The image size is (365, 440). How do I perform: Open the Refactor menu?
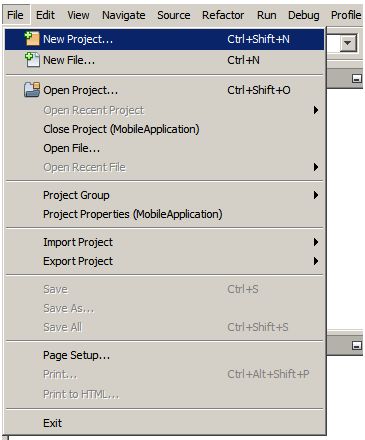click(x=223, y=15)
